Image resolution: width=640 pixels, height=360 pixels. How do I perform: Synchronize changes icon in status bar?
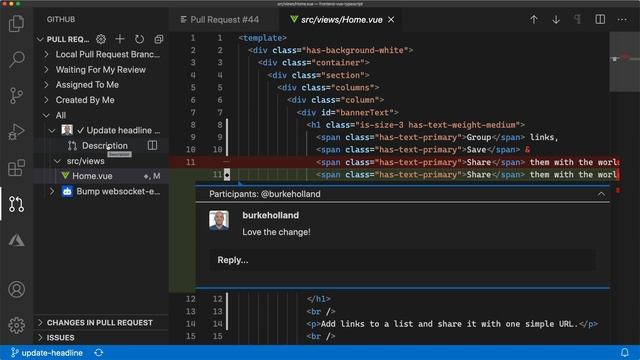[99, 353]
